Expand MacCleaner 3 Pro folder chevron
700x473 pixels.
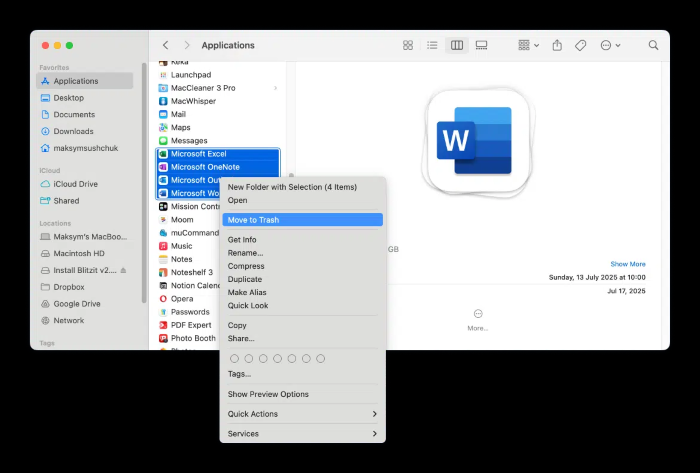click(x=275, y=88)
